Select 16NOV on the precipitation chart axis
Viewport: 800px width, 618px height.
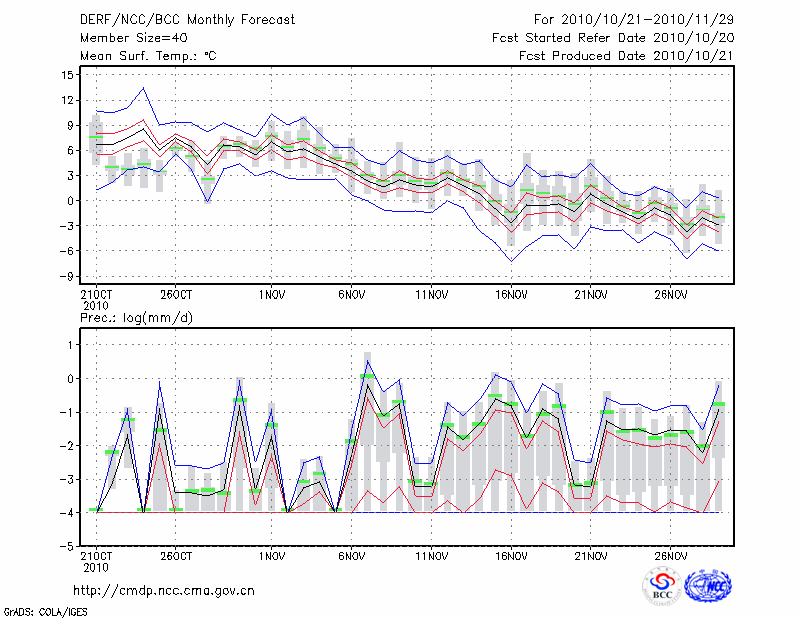[511, 556]
